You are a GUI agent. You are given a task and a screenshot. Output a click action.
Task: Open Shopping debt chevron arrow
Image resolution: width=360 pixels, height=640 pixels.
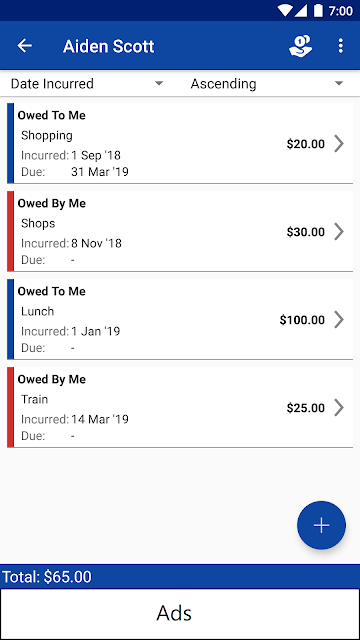point(339,144)
